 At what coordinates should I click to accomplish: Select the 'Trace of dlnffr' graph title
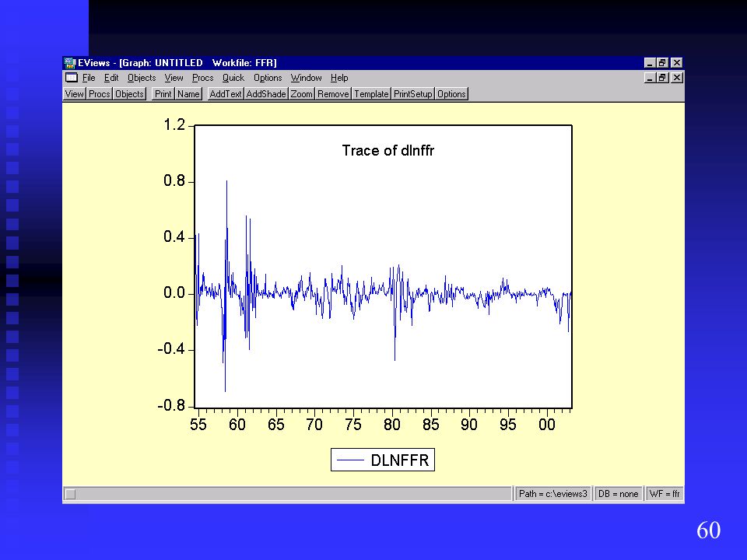[x=388, y=150]
